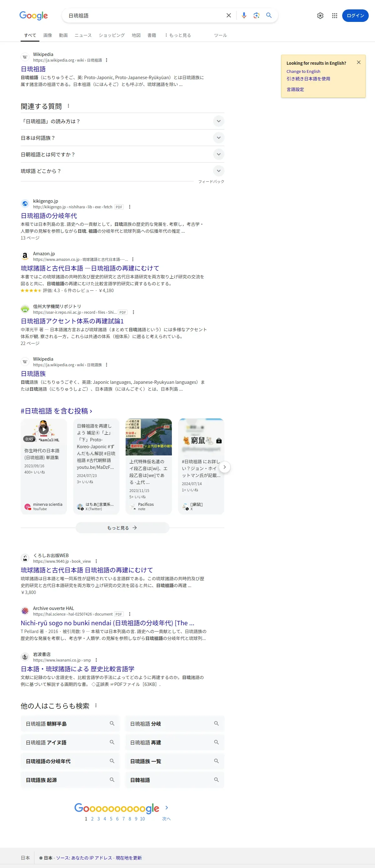Screen dimensions: 375x868
Task: Search 日琉語族 起源 related suggestion
Action: (x=70, y=780)
